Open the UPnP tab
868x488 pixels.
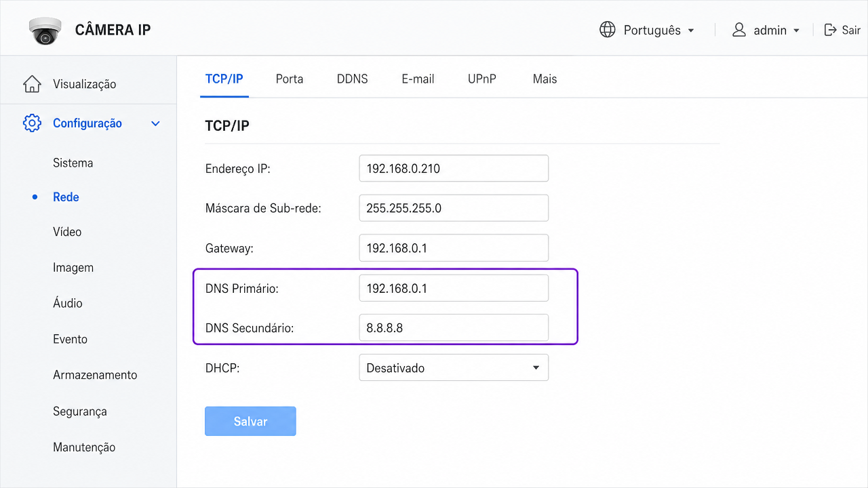tap(482, 79)
